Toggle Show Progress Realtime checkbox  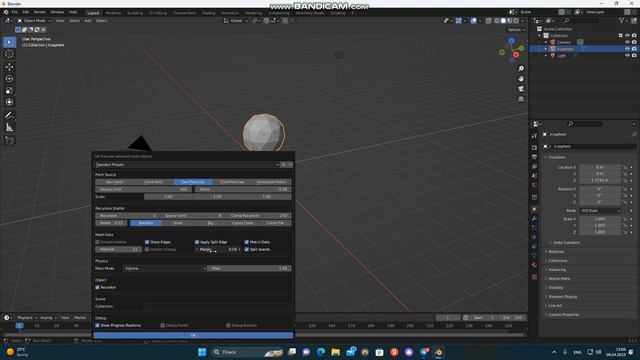pyautogui.click(x=98, y=325)
